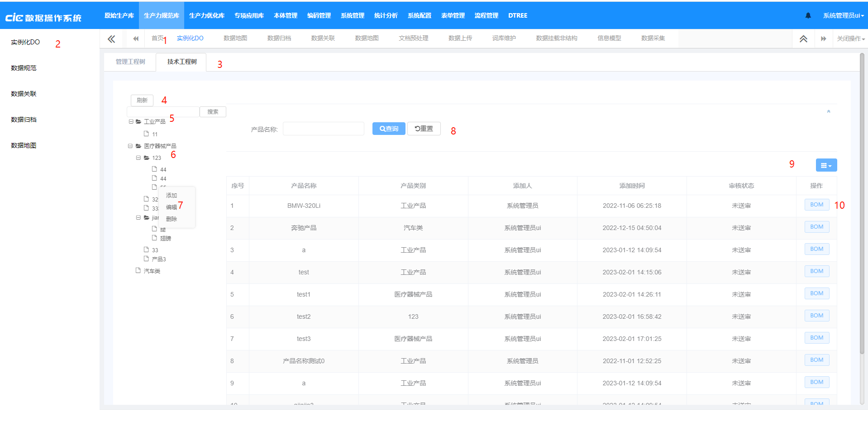Select 编辑 in the context menu
Image resolution: width=868 pixels, height=422 pixels.
point(172,207)
